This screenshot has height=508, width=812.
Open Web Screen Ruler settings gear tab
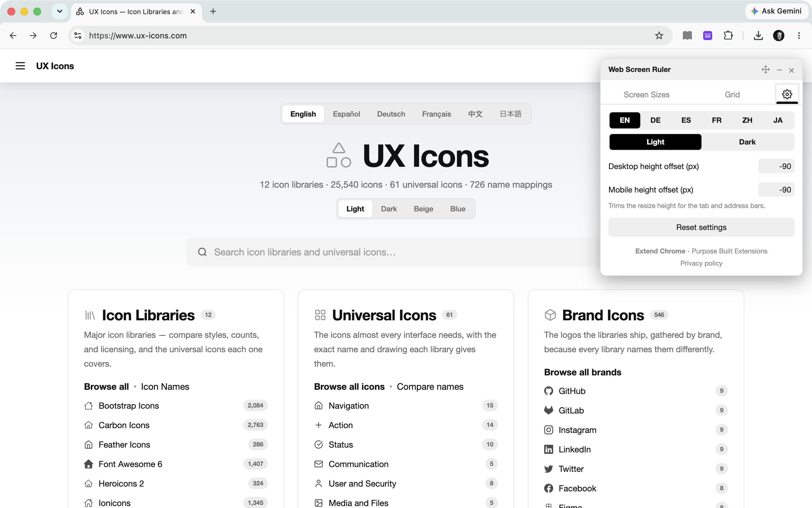click(x=787, y=94)
